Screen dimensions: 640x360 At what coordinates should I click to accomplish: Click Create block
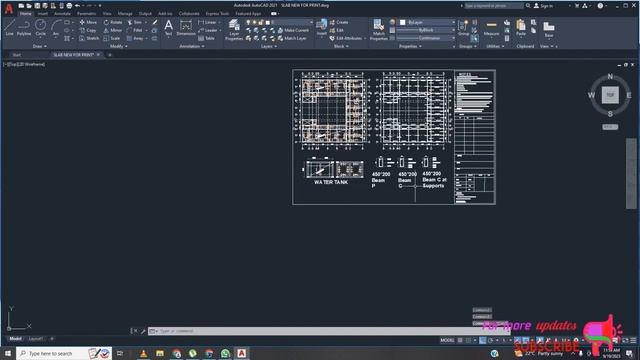tap(339, 22)
